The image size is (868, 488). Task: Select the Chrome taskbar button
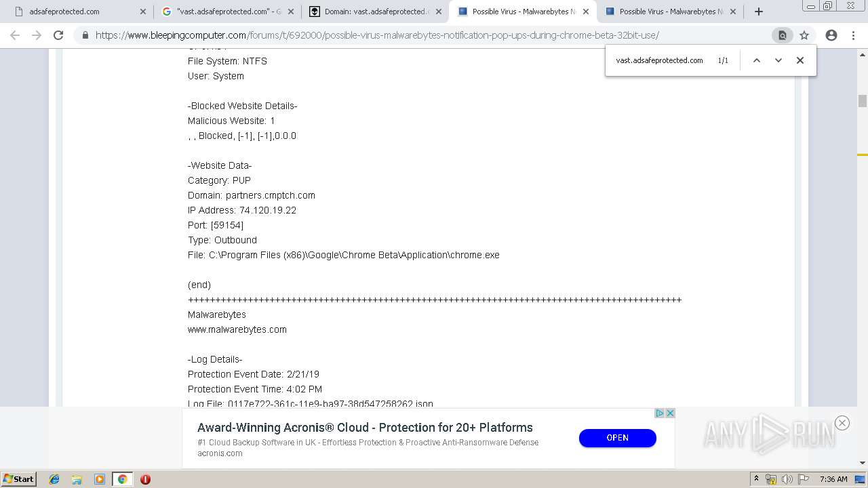[123, 479]
